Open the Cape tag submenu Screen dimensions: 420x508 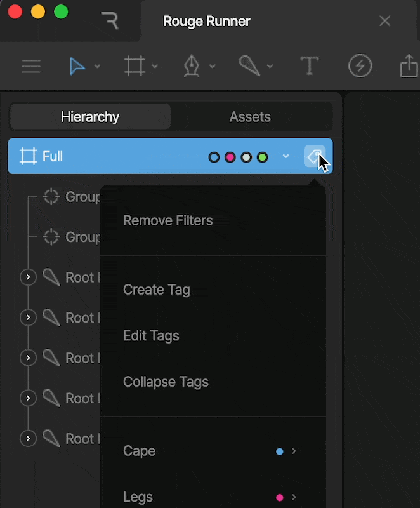213,451
